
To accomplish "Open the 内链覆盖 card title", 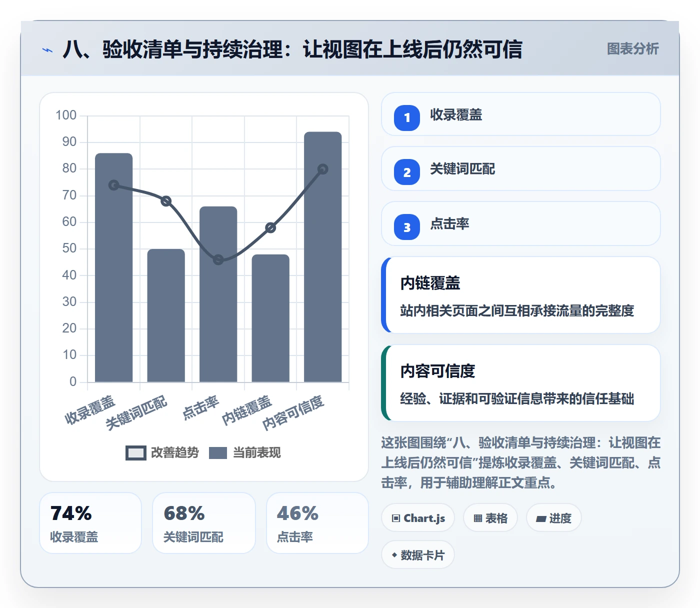I will click(x=430, y=283).
